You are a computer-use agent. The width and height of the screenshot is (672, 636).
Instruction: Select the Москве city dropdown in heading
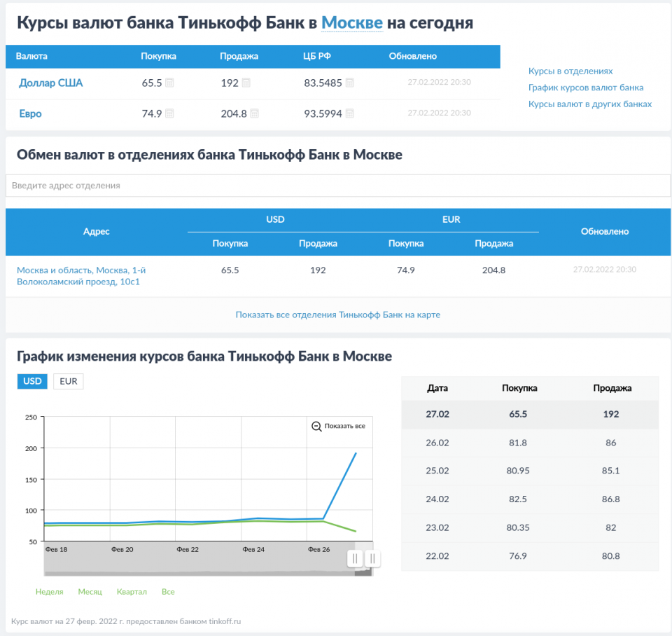pyautogui.click(x=351, y=23)
